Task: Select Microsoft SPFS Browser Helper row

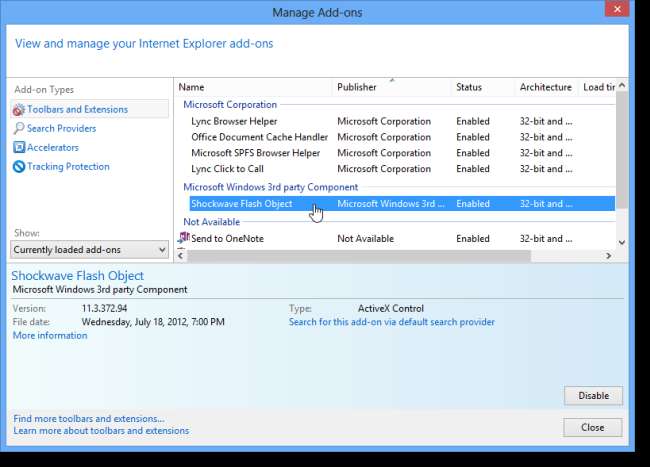Action: pos(402,153)
